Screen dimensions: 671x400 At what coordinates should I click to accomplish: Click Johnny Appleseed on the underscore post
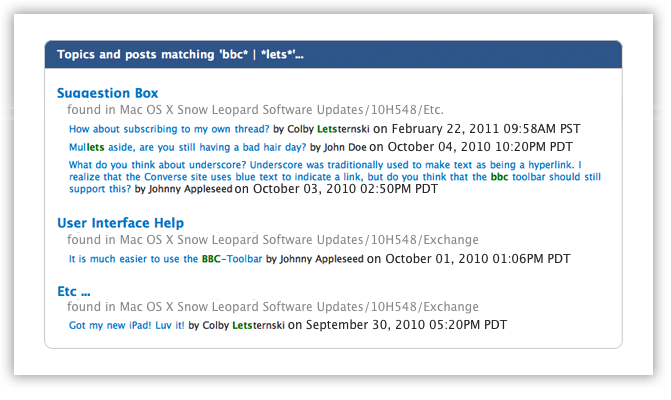pos(190,189)
